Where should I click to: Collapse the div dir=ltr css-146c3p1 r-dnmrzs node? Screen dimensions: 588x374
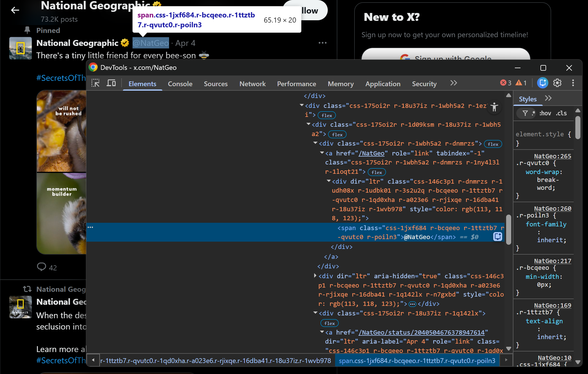[329, 181]
